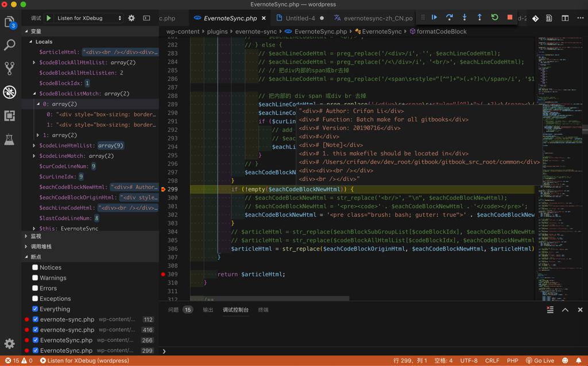Enable the Notices breakpoint checkbox
588x366 pixels.
pyautogui.click(x=35, y=267)
